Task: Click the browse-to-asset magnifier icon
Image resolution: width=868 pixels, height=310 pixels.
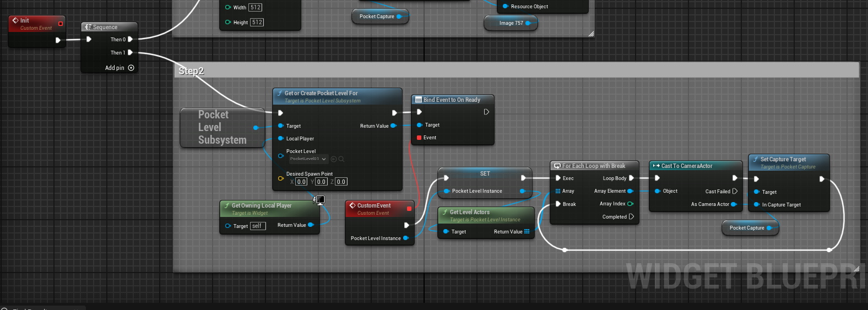Action: pyautogui.click(x=341, y=159)
